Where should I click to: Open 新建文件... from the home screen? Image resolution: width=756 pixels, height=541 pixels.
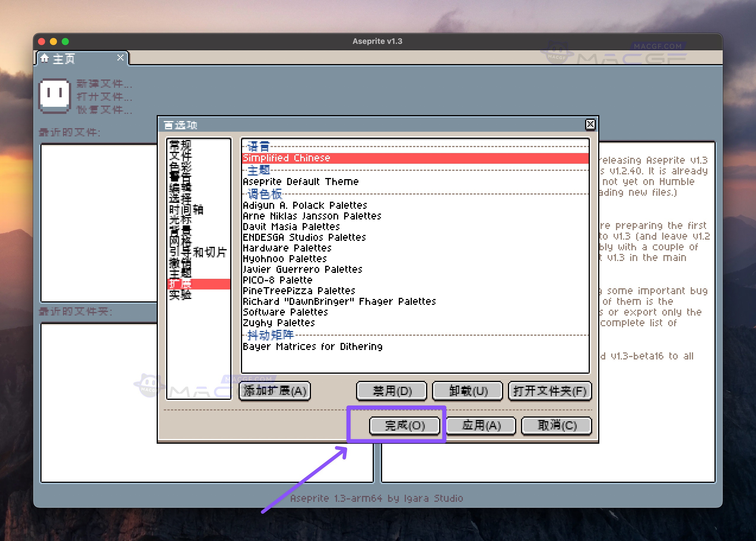click(x=103, y=85)
